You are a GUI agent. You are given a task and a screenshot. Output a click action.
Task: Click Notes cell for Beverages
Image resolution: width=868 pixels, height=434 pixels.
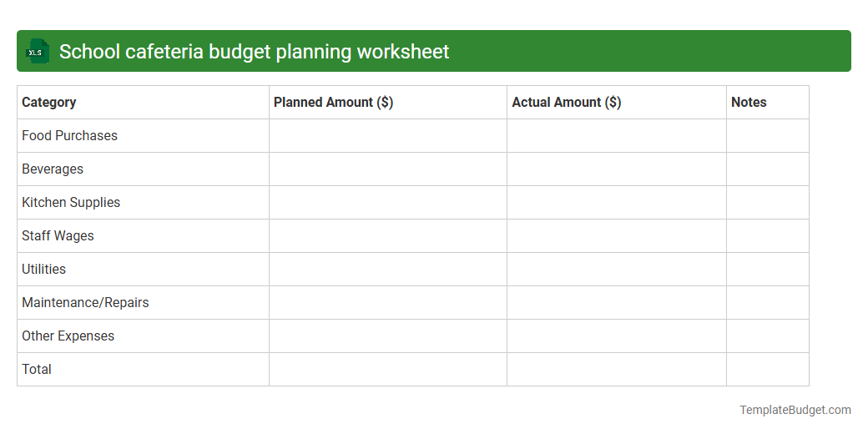pos(768,169)
